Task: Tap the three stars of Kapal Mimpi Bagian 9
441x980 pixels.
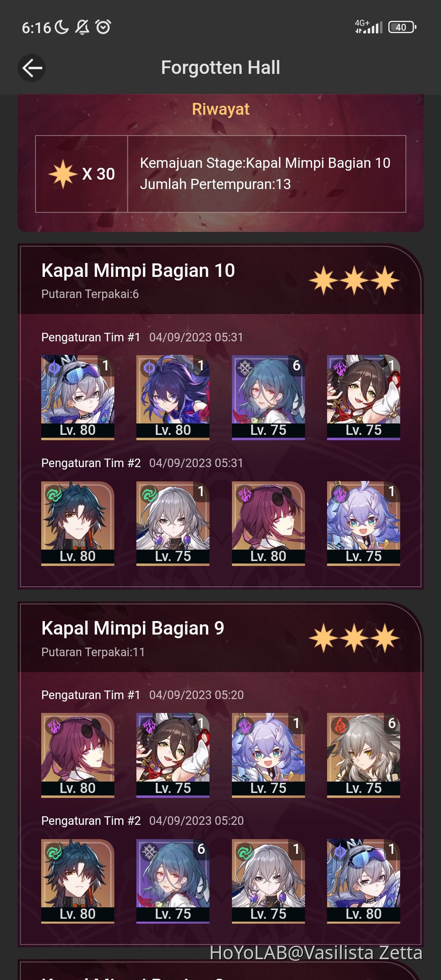Action: pos(354,638)
